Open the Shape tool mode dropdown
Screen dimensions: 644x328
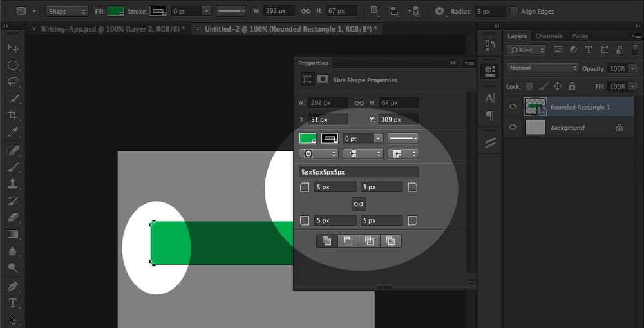click(x=66, y=11)
